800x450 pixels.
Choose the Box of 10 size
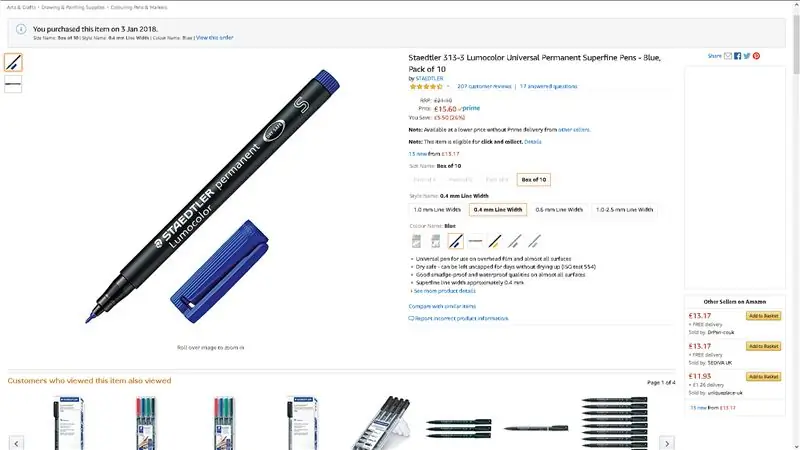[534, 180]
